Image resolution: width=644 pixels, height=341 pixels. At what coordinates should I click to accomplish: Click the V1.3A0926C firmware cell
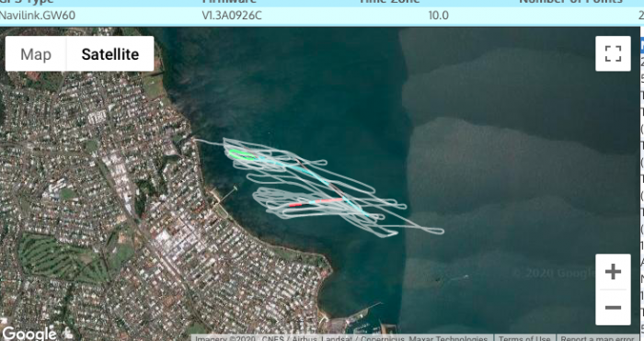pyautogui.click(x=232, y=16)
